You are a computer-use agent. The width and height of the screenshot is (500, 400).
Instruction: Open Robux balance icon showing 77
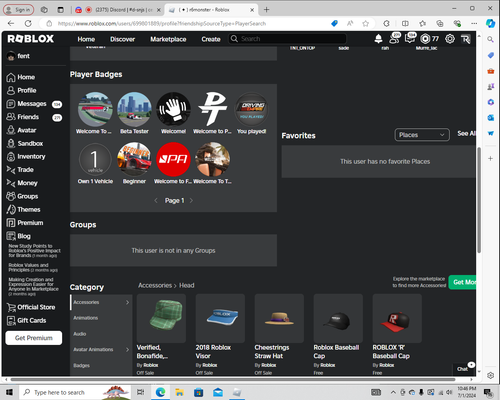[429, 39]
